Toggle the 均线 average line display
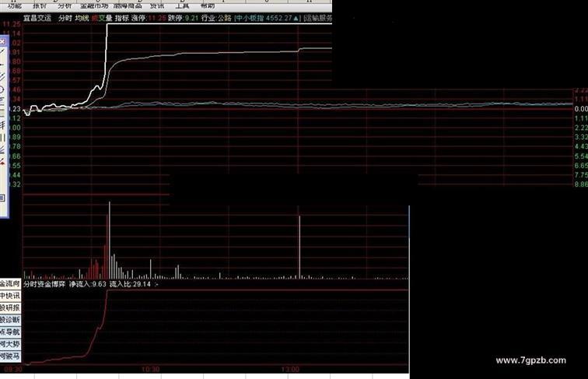Screen dimensions: 588x379 [x=82, y=18]
